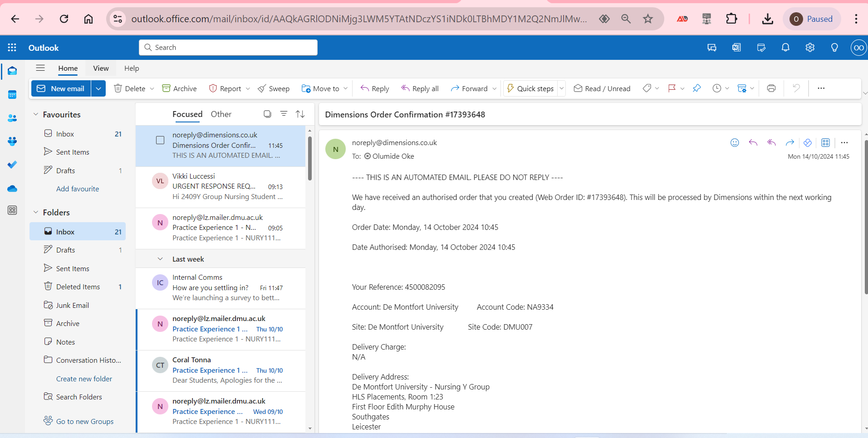This screenshot has width=868, height=438.
Task: Open the Tips lightbulb icon
Action: (x=834, y=48)
